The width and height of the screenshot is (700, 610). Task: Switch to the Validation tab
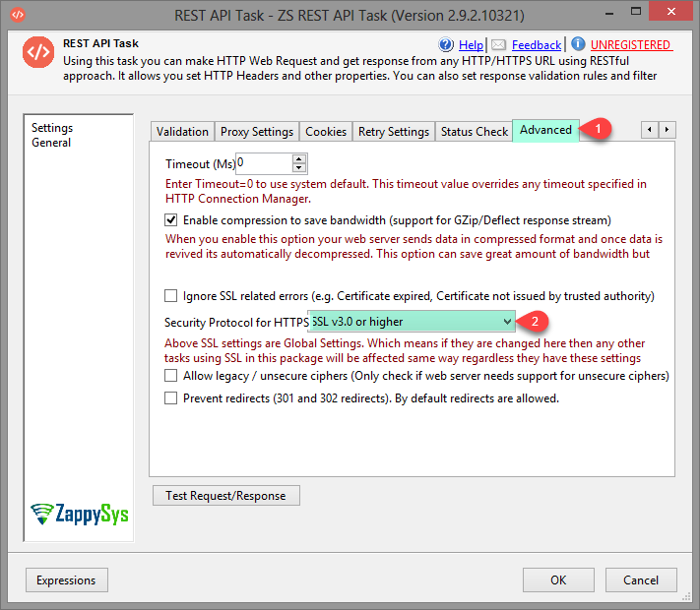(x=182, y=132)
